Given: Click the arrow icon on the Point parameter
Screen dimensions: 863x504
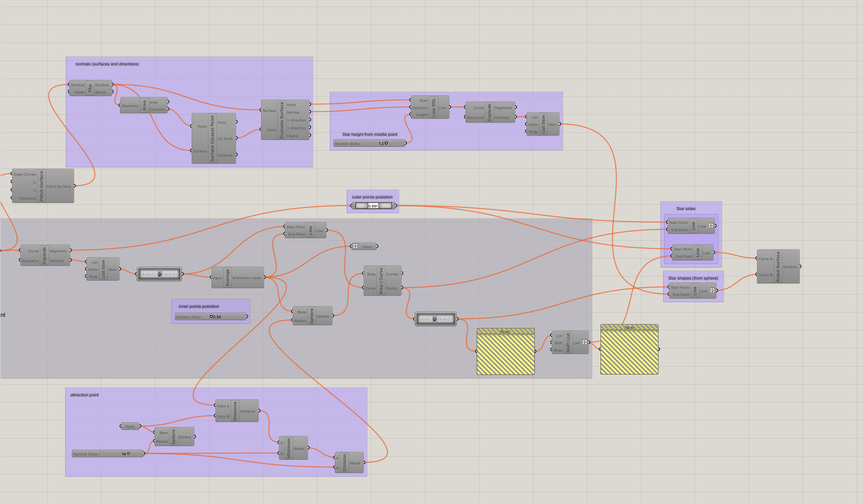Looking at the screenshot, I should click(355, 246).
